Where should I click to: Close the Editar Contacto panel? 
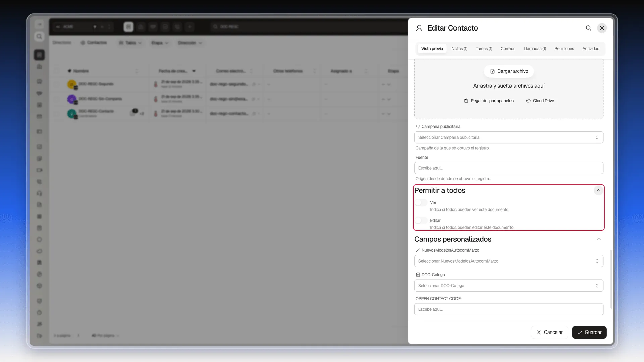pos(602,28)
